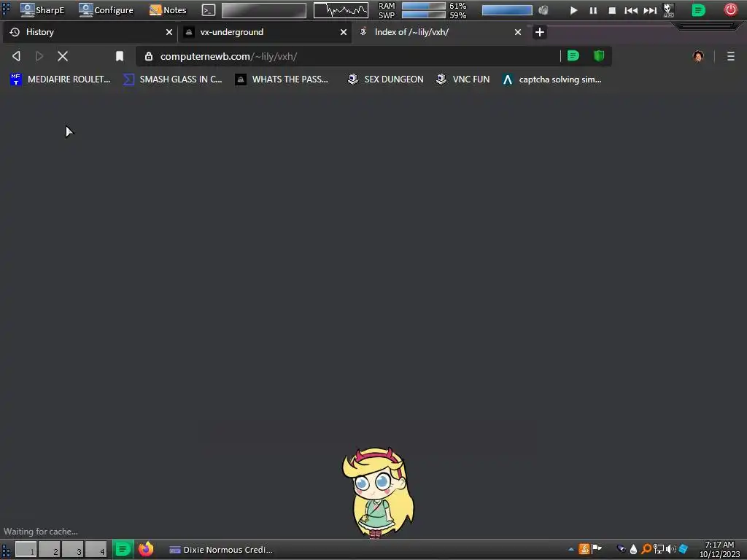The width and height of the screenshot is (747, 560).
Task: Open the terminal launcher icon
Action: 208,10
